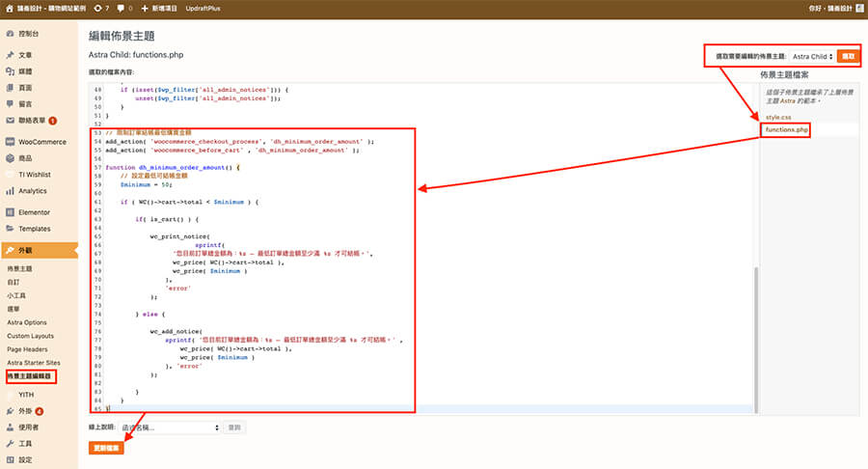This screenshot has width=868, height=469.
Task: Open the updates counter icon showing 7
Action: pyautogui.click(x=99, y=8)
